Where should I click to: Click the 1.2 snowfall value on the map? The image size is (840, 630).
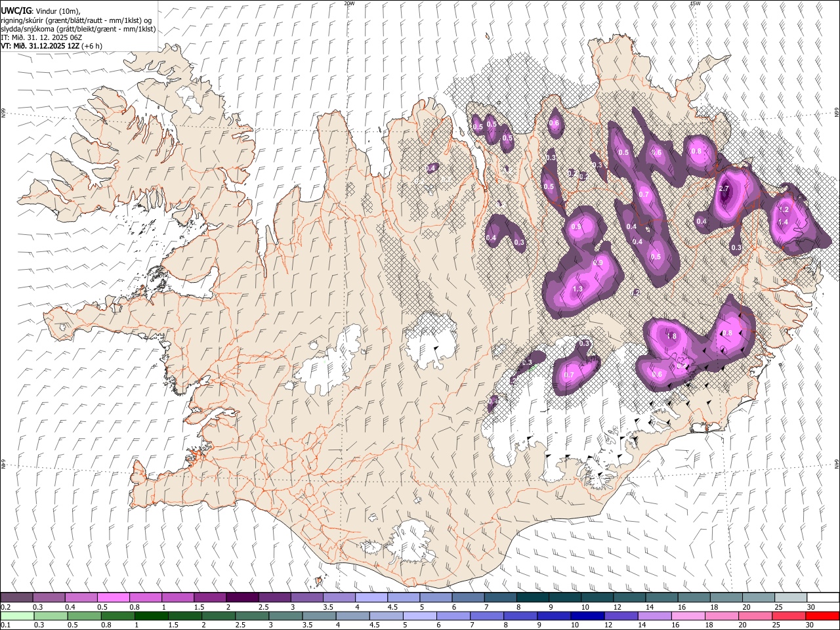(783, 210)
